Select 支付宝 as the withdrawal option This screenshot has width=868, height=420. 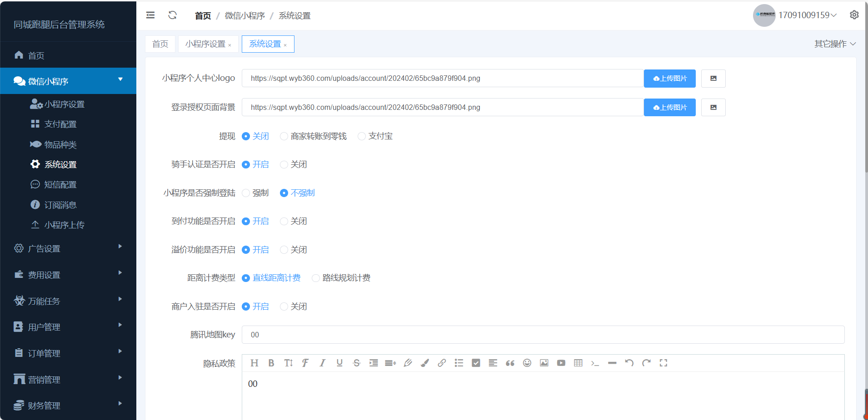362,136
